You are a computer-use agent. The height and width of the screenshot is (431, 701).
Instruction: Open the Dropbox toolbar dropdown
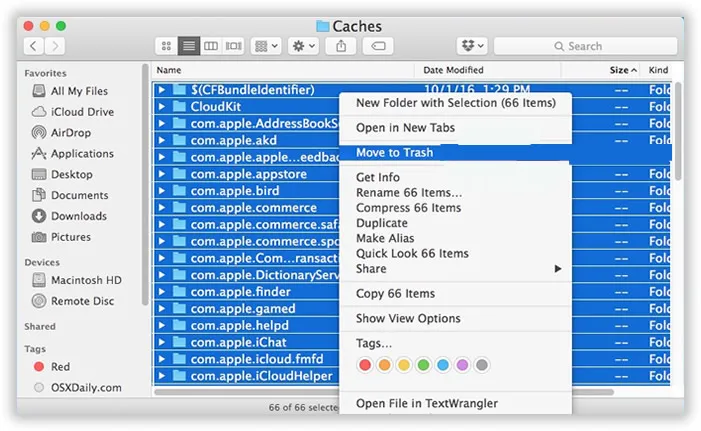point(471,46)
